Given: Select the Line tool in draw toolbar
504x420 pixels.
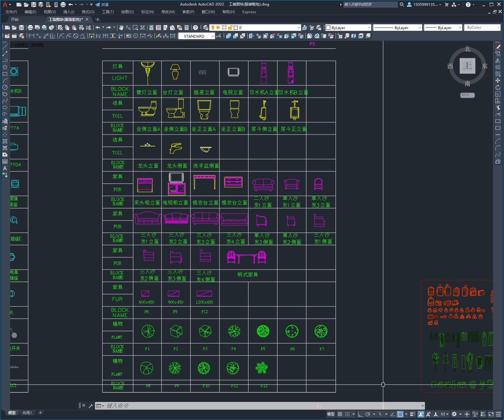Looking at the screenshot, I should coord(5,47).
